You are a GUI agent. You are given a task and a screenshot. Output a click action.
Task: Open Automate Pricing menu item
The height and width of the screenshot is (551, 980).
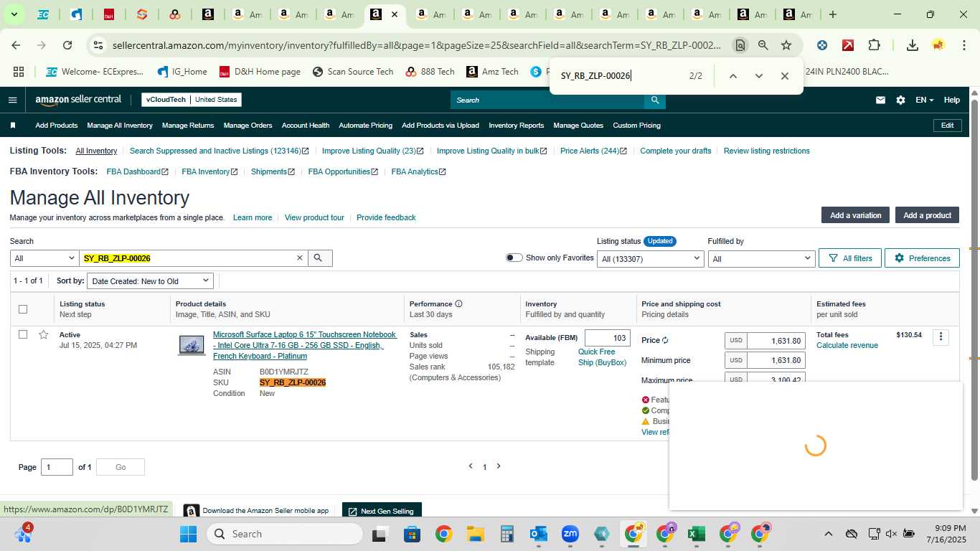click(366, 126)
